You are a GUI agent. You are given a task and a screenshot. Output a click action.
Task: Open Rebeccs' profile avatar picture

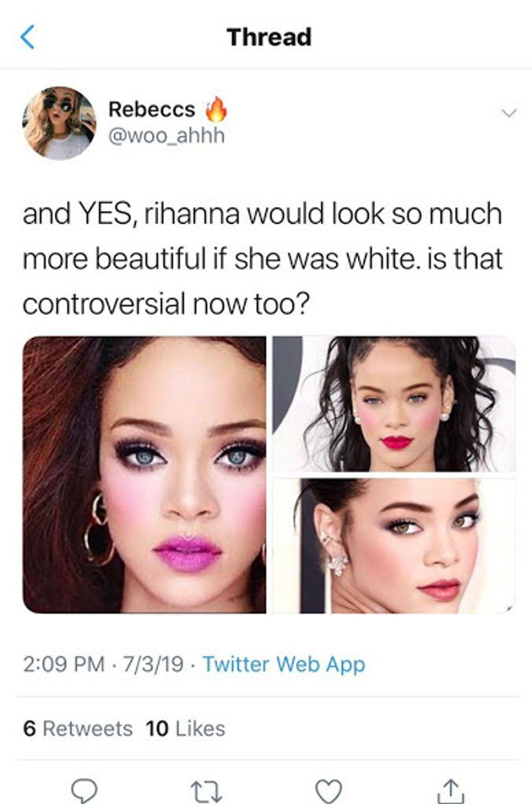coord(59,123)
